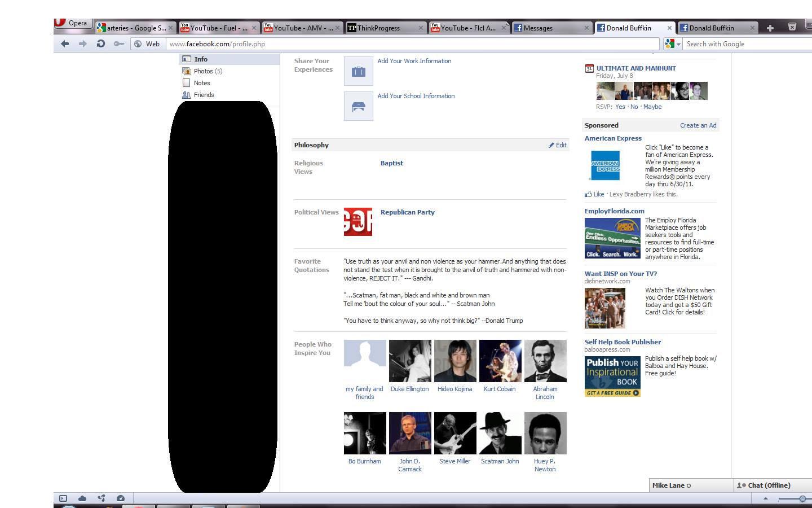RSVP Maybe to Ultimate and Manhunt event
This screenshot has width=812, height=508.
click(x=652, y=107)
